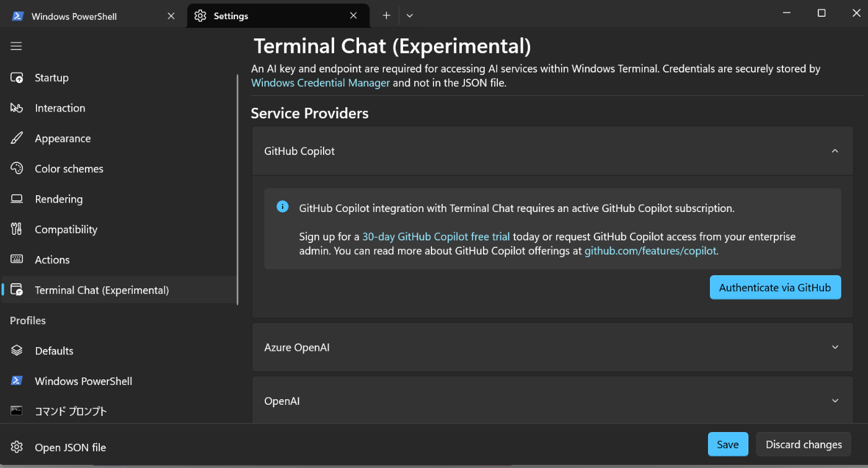The height and width of the screenshot is (468, 868).
Task: Expand the Azure OpenAI section
Action: point(552,347)
